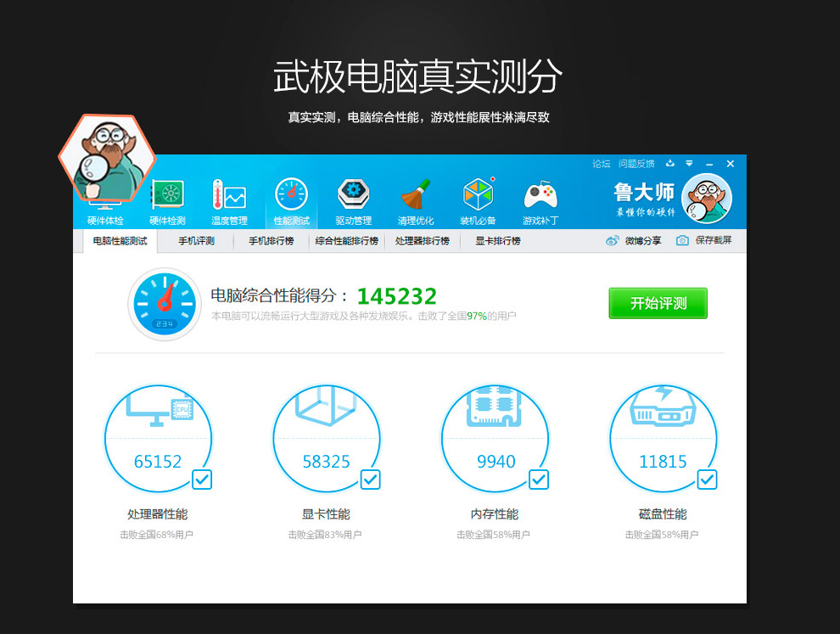Close the 鲁大师 window

click(x=731, y=164)
